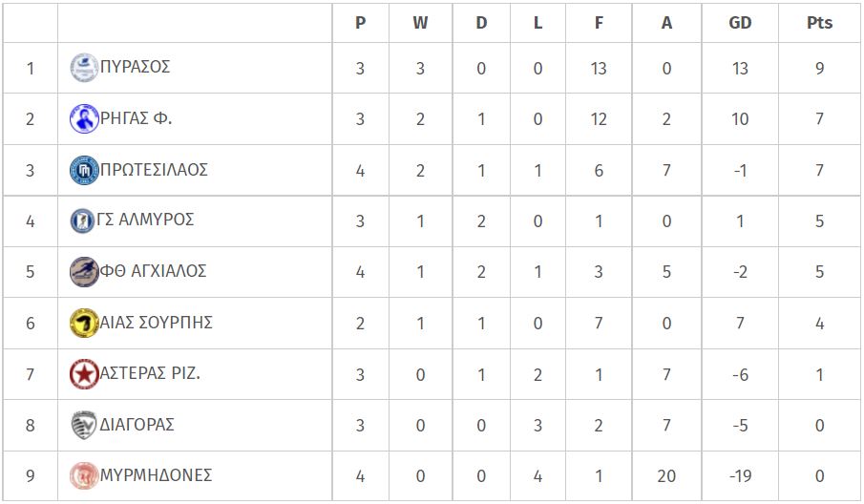Click ΠΥΡΑΣΟΣ points value 9
Image resolution: width=864 pixels, height=504 pixels.
(819, 69)
